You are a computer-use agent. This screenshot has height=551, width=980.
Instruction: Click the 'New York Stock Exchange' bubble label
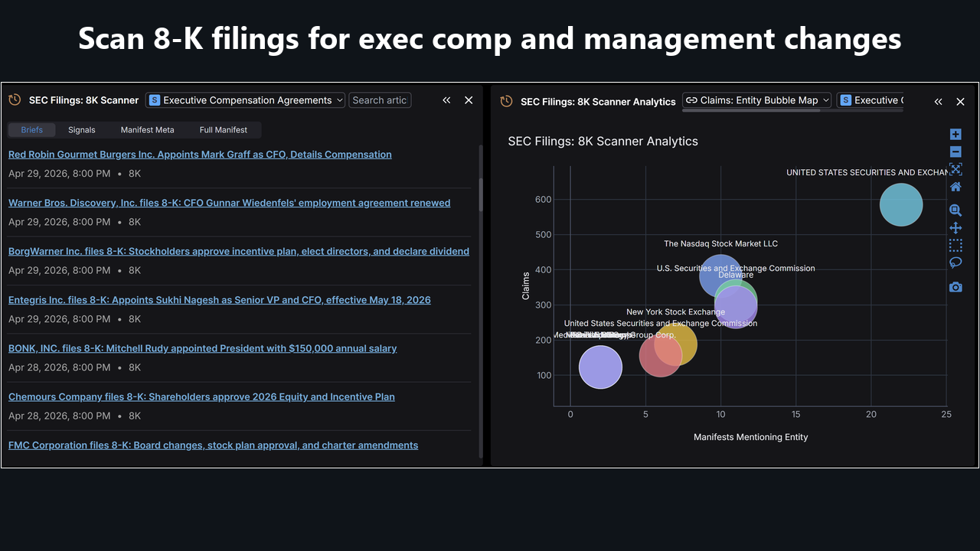(675, 312)
